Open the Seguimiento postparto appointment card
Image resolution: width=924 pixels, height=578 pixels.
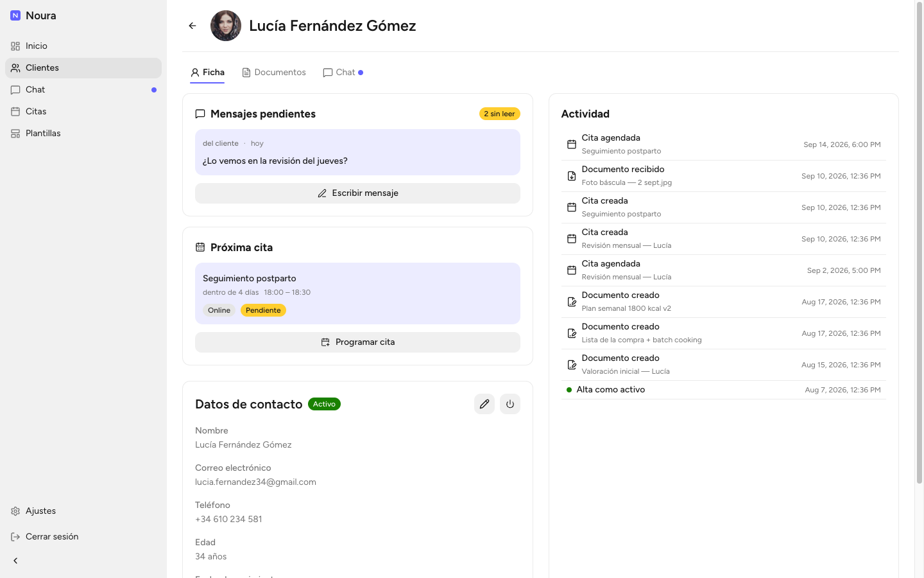(x=357, y=293)
